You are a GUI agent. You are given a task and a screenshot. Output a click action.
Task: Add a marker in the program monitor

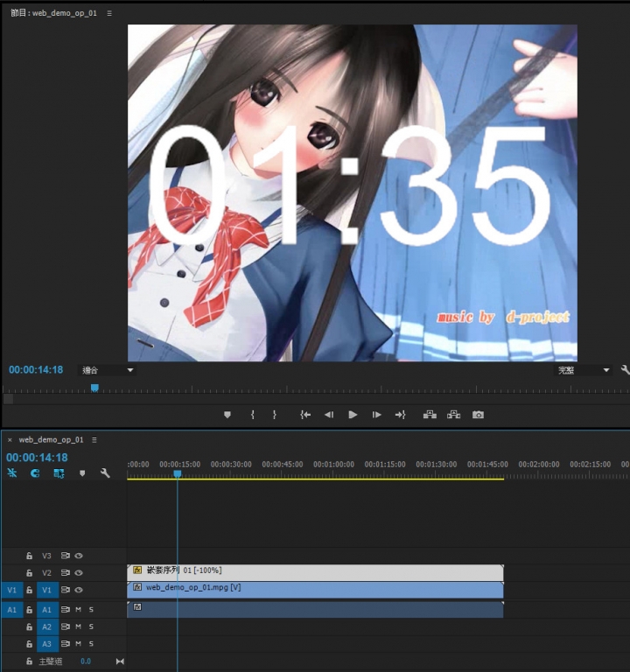[x=227, y=415]
